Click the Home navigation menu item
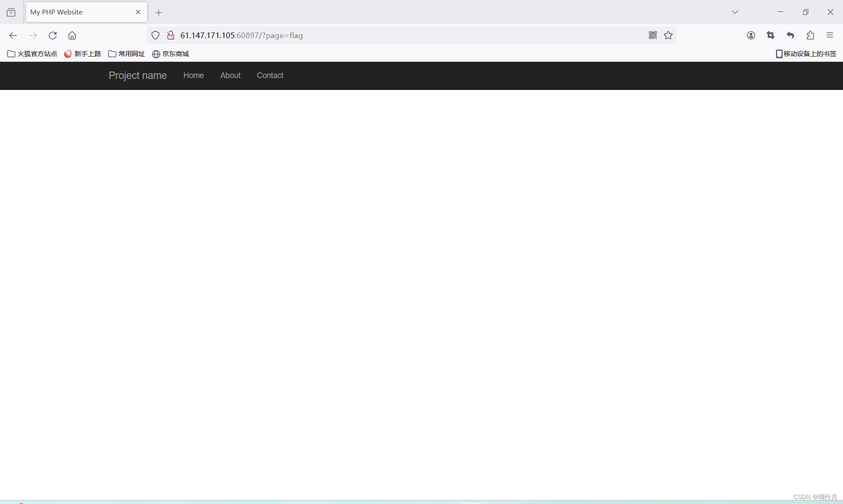This screenshot has width=843, height=504. tap(193, 75)
